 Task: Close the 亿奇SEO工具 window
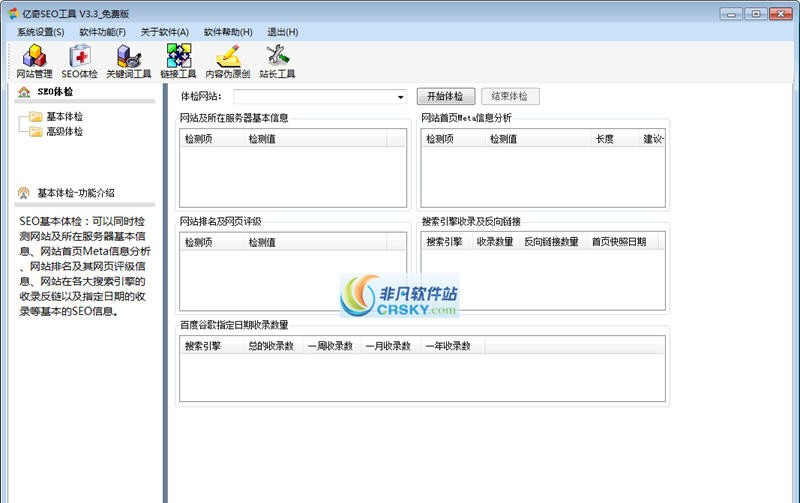[781, 14]
